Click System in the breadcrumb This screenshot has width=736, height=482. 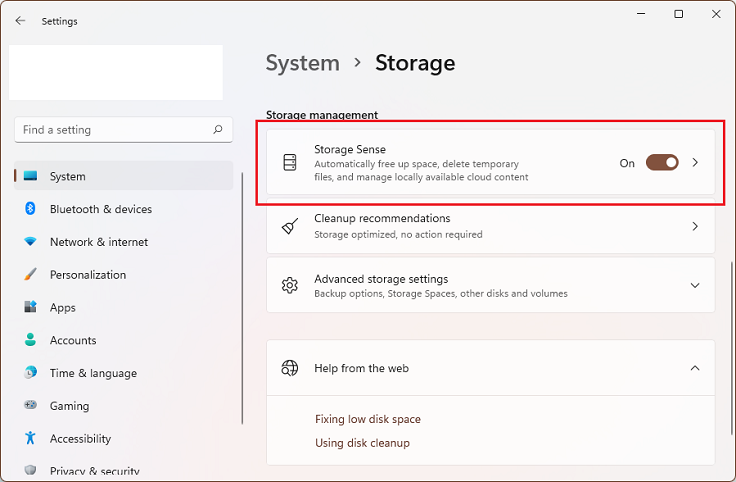(x=303, y=63)
